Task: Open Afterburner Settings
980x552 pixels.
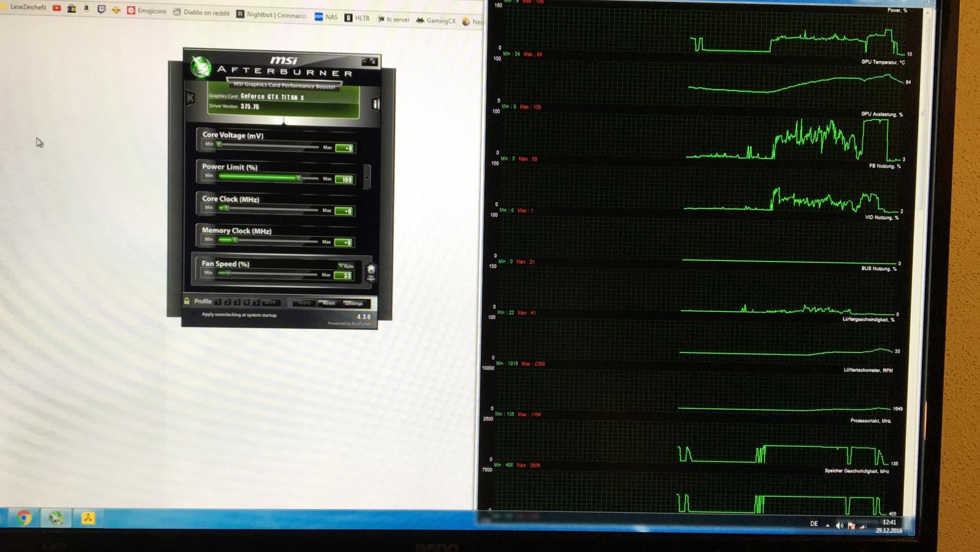Action: tap(353, 303)
